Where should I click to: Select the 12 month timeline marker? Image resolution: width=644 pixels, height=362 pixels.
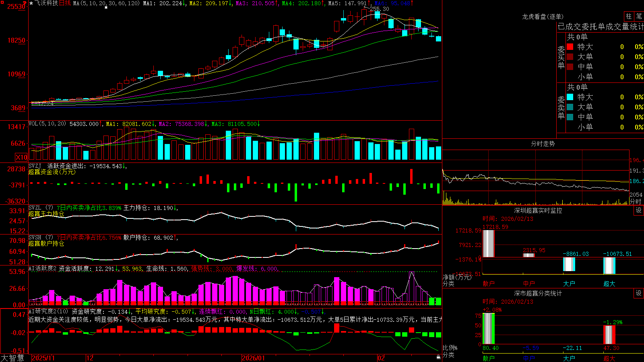(90, 358)
